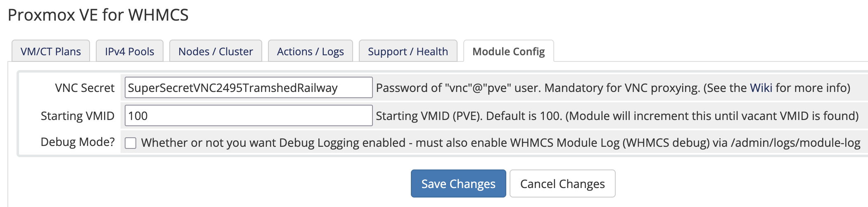Open the Wiki link for VNC info
This screenshot has width=868, height=207.
(761, 88)
